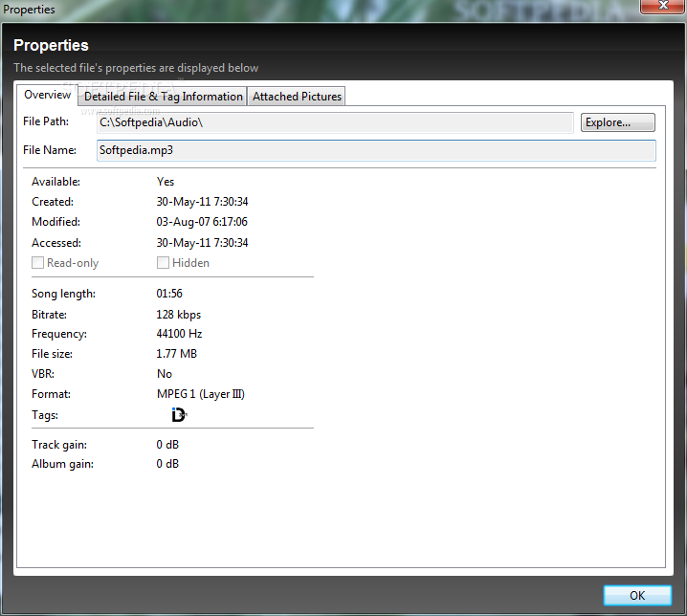Click the bitrate value 128 kbps
The height and width of the screenshot is (616, 687).
(x=179, y=315)
